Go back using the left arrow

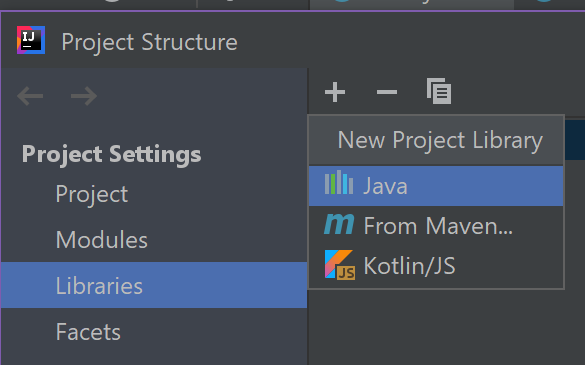(30, 96)
